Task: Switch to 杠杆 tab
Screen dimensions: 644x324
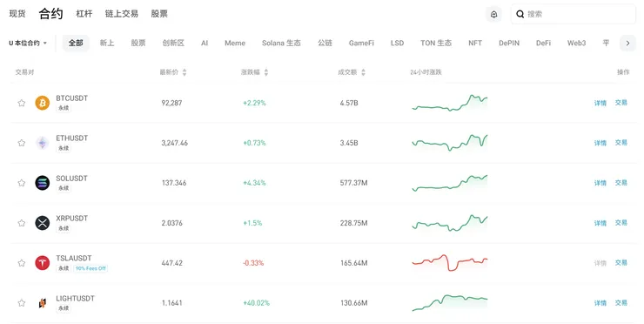Action: click(x=84, y=14)
